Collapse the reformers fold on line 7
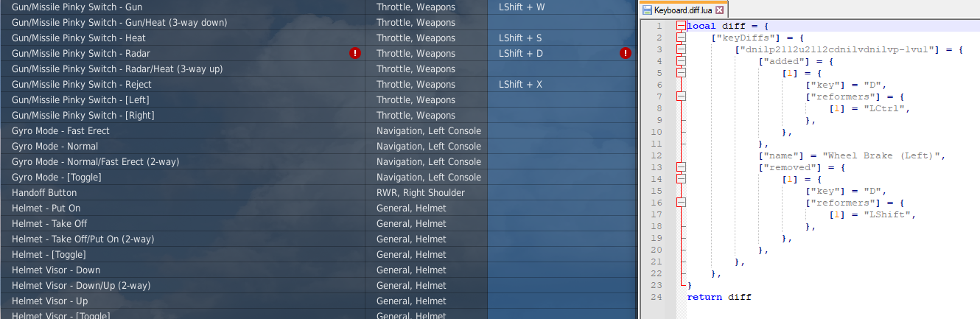 point(680,97)
